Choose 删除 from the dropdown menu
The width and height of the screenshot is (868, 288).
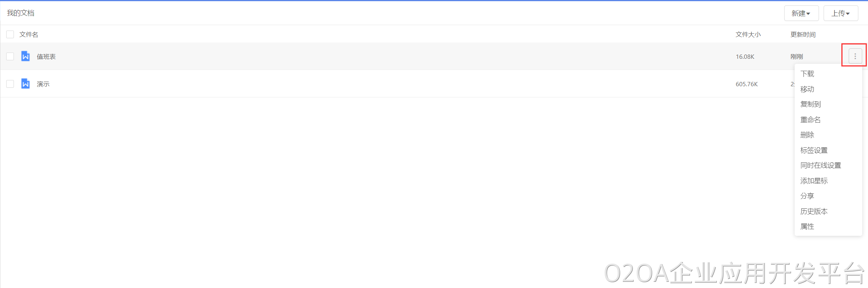(807, 135)
